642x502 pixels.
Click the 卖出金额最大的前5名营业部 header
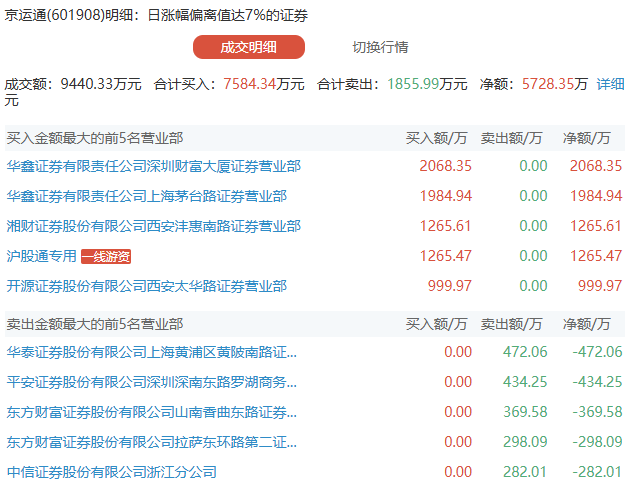[x=95, y=324]
